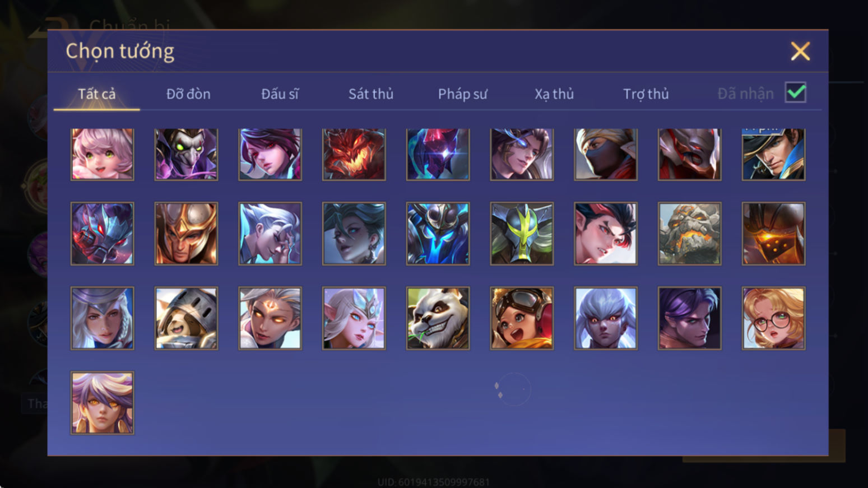
Task: Pick the blue armored robot hero portrait
Action: point(438,234)
